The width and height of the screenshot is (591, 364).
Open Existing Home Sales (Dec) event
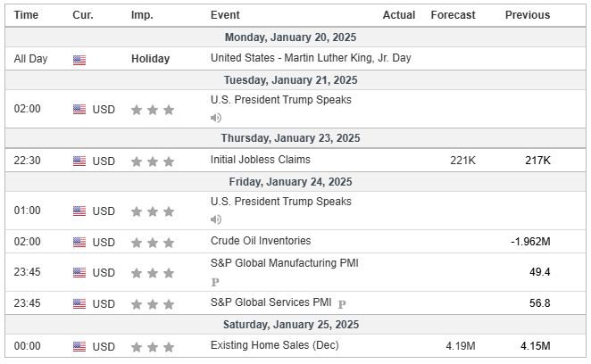[275, 345]
